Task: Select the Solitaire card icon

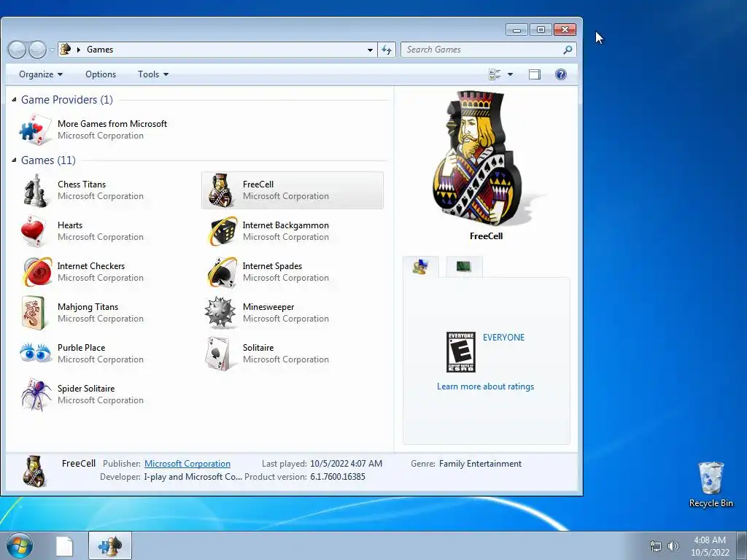Action: pyautogui.click(x=217, y=354)
